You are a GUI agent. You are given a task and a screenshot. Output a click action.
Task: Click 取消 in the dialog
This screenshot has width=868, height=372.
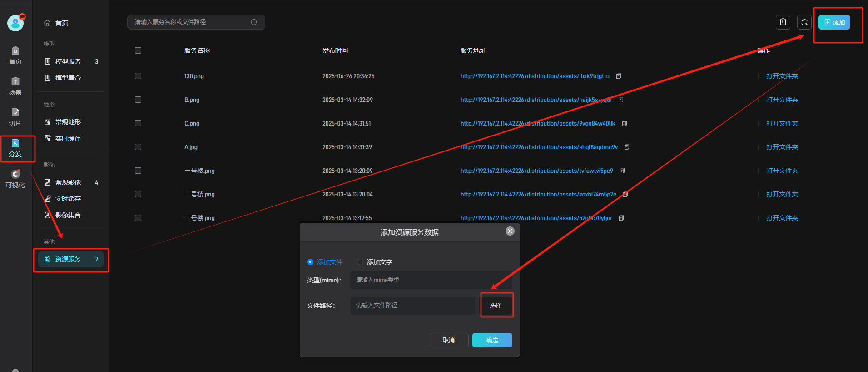[449, 340]
